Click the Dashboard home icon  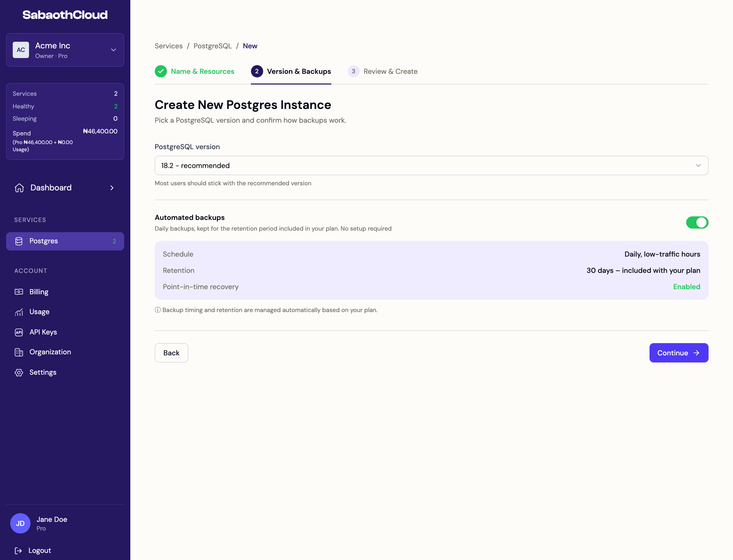(x=19, y=188)
